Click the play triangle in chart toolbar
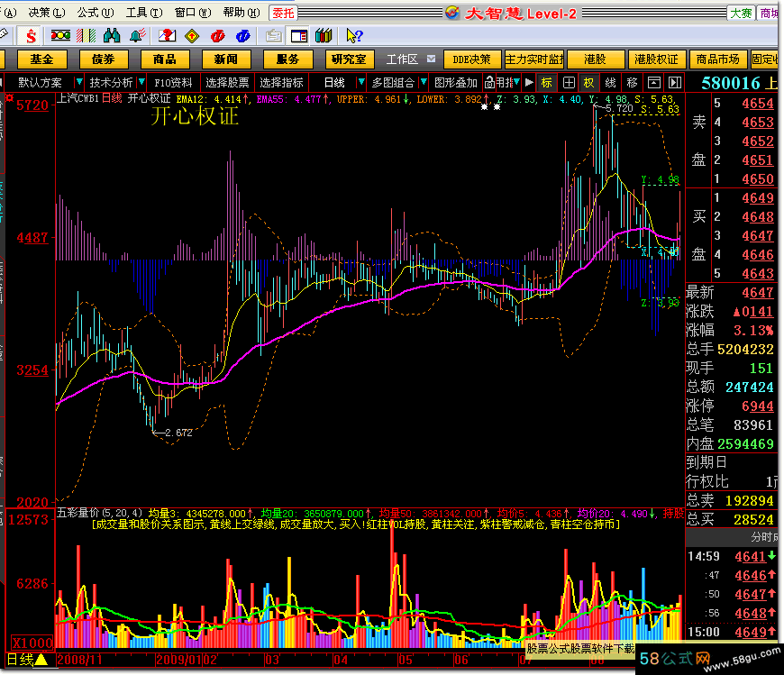Viewport: 784px width, 675px height. [x=529, y=82]
